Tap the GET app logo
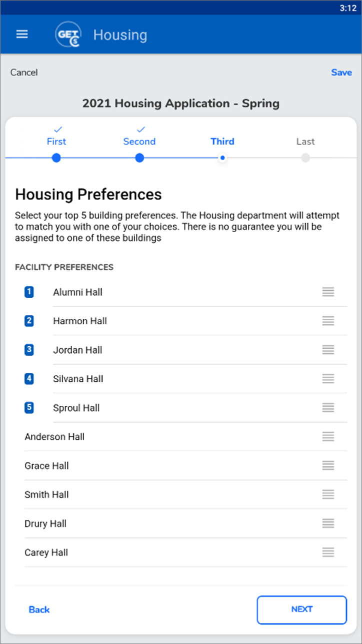The width and height of the screenshot is (362, 644). pos(68,35)
